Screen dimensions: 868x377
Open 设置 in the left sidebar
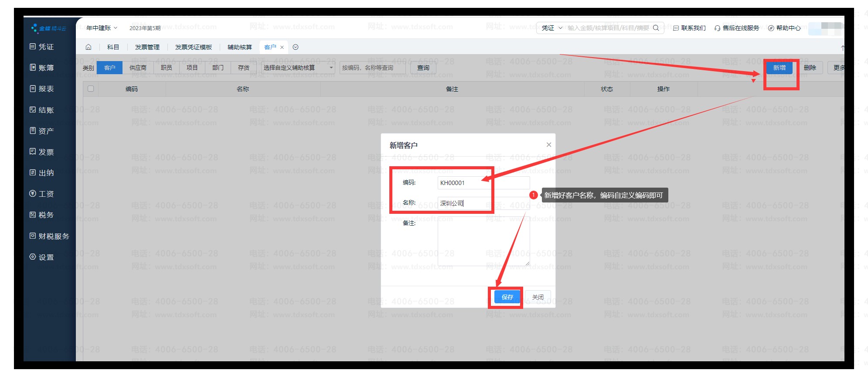[42, 257]
